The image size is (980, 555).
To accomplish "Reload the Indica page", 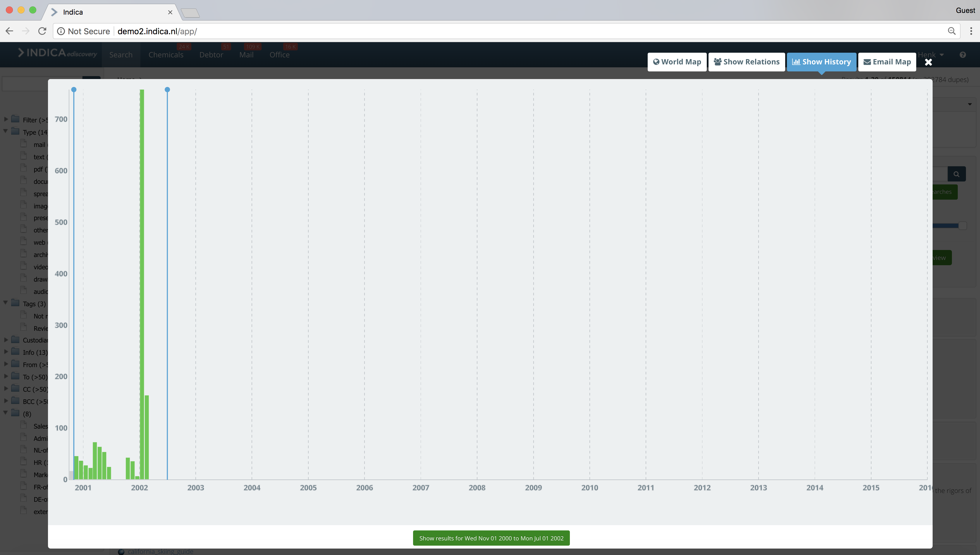I will click(x=42, y=31).
